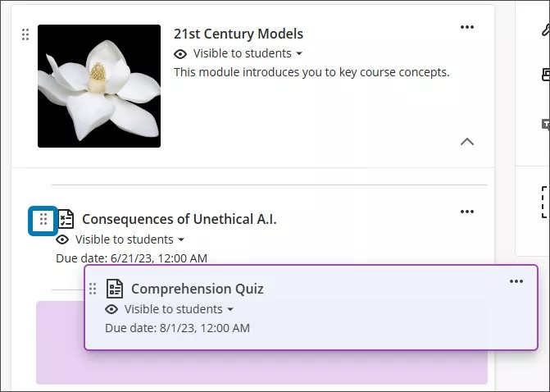Click the Comprehension Quiz document icon
This screenshot has height=392, width=550.
(115, 289)
